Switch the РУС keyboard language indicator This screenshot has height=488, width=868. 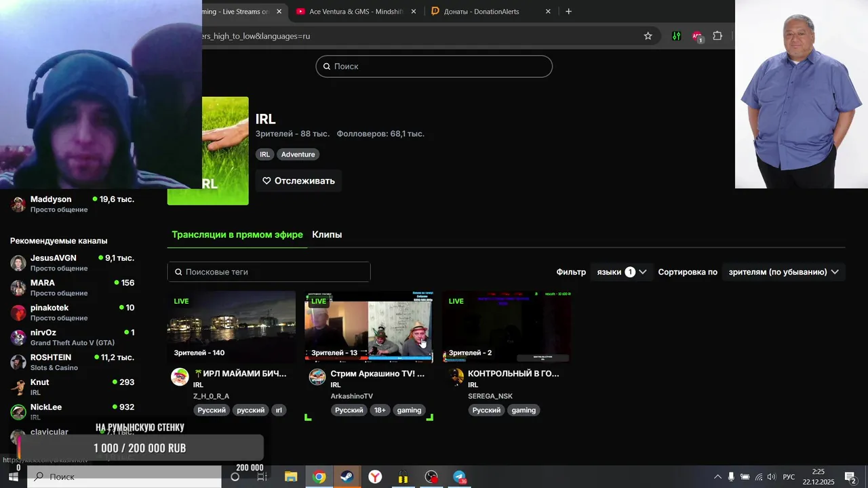tap(789, 477)
